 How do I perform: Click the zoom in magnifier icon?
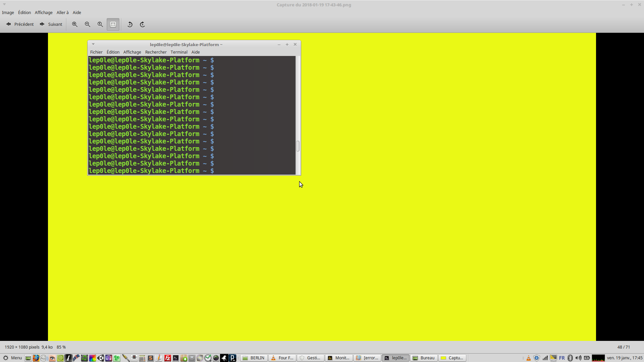75,24
